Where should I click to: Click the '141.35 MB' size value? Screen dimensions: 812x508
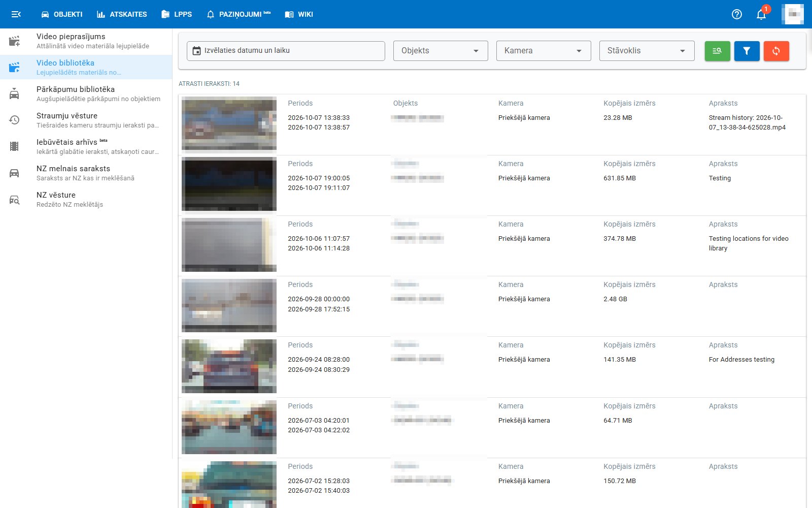tap(620, 360)
